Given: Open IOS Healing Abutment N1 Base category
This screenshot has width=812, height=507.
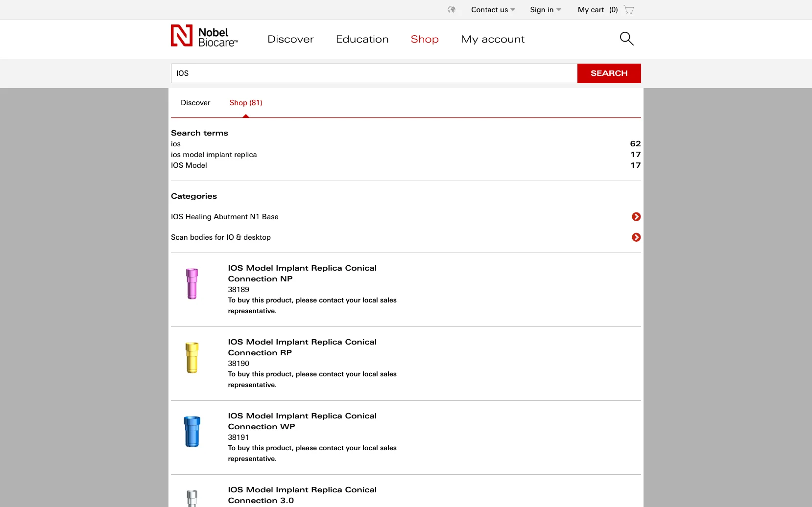Looking at the screenshot, I should click(225, 217).
